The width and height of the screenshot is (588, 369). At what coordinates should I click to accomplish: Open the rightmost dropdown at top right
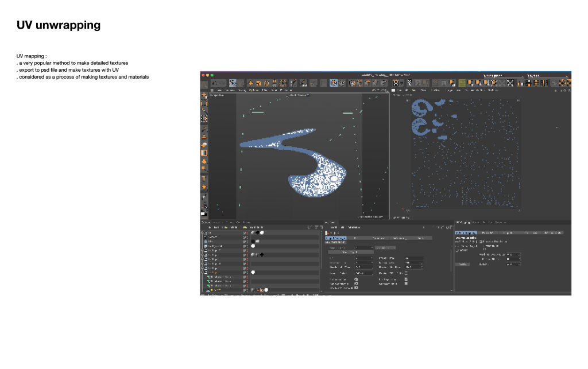tap(548, 75)
